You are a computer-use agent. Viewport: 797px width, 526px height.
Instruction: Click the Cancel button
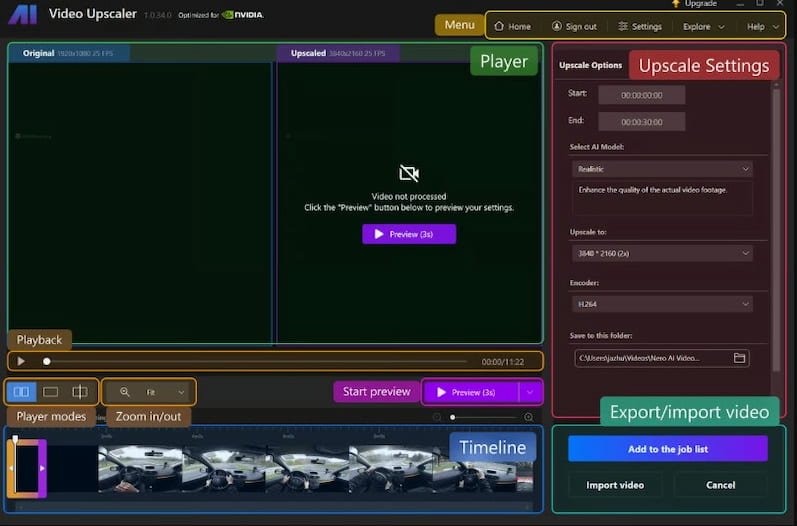click(720, 485)
